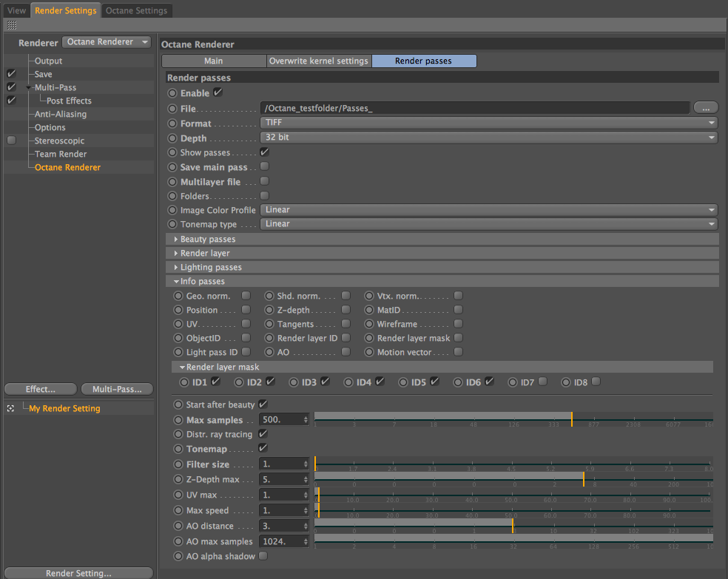Click the animation dot beside AO alpha shadow

point(178,556)
